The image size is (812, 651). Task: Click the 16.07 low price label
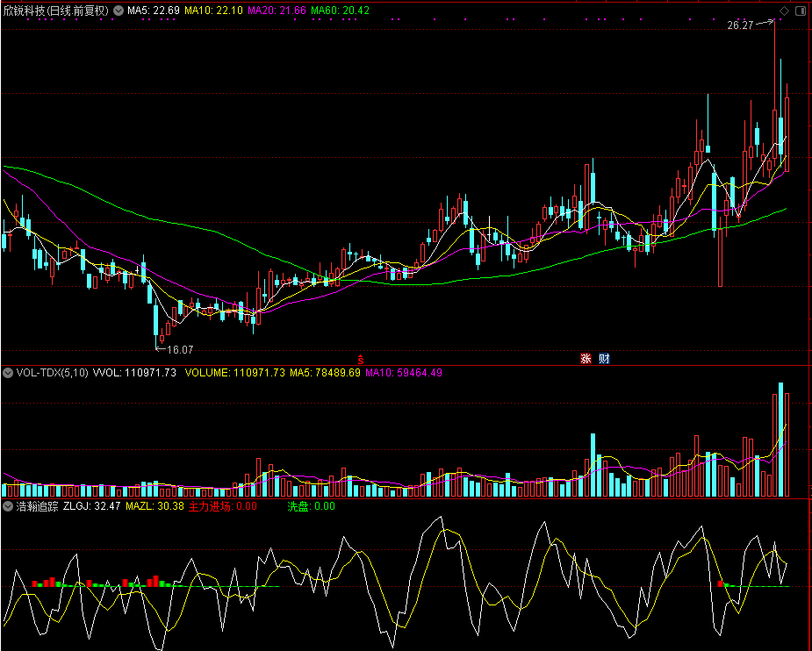pyautogui.click(x=180, y=350)
